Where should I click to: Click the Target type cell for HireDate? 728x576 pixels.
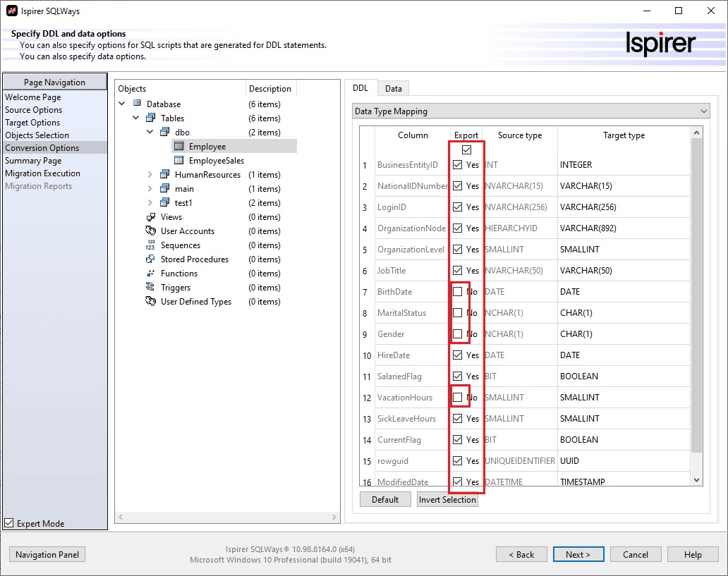[x=624, y=355]
